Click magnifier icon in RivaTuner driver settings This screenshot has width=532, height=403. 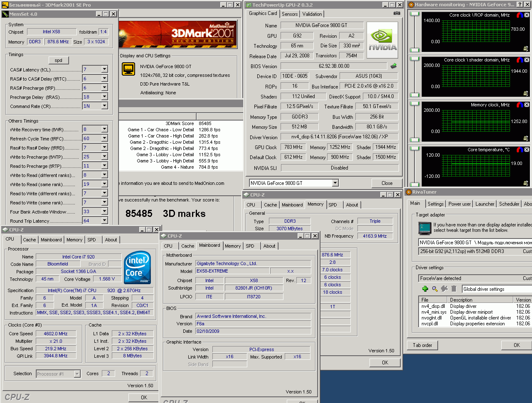tap(435, 289)
